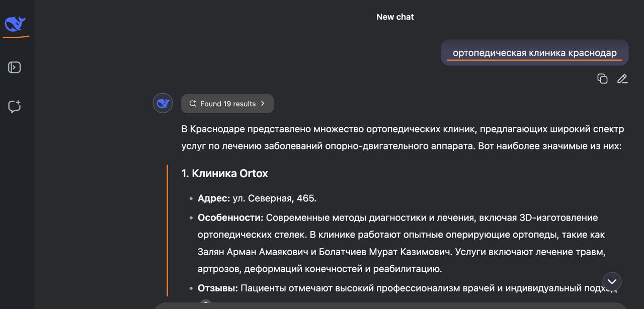644x309 pixels.
Task: Open a new chat from the sidebar plus icon
Action: click(15, 106)
